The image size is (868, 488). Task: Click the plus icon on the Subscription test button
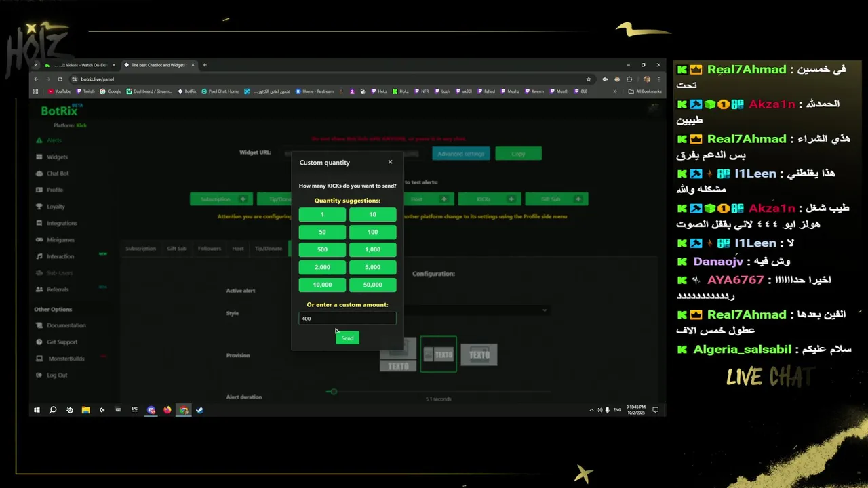(x=243, y=199)
